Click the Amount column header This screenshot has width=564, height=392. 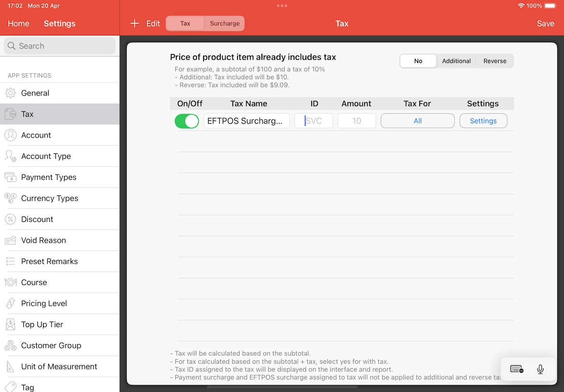coord(356,104)
